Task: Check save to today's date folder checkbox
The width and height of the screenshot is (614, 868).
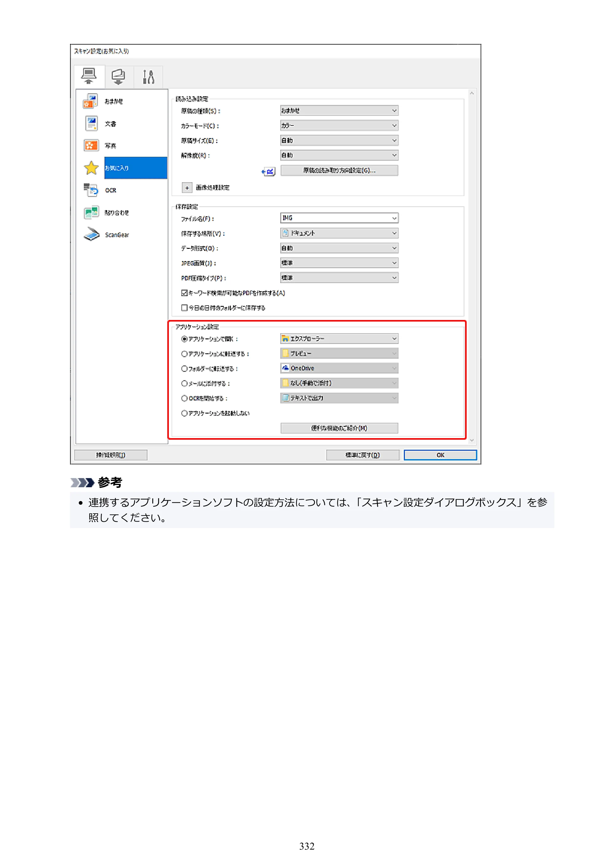Action: (x=184, y=308)
